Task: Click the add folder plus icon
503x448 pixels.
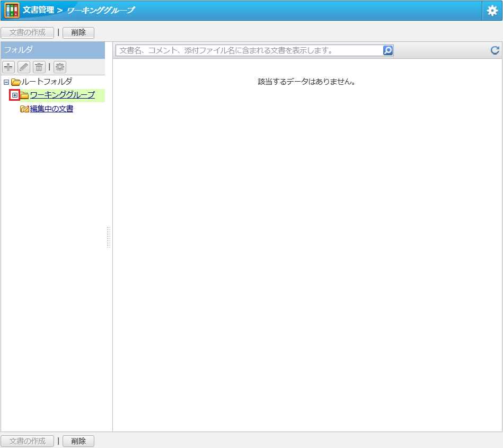Action: pos(8,67)
